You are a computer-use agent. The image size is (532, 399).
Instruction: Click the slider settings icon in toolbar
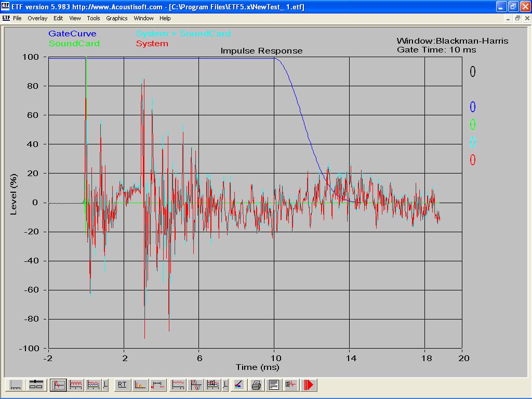point(36,385)
